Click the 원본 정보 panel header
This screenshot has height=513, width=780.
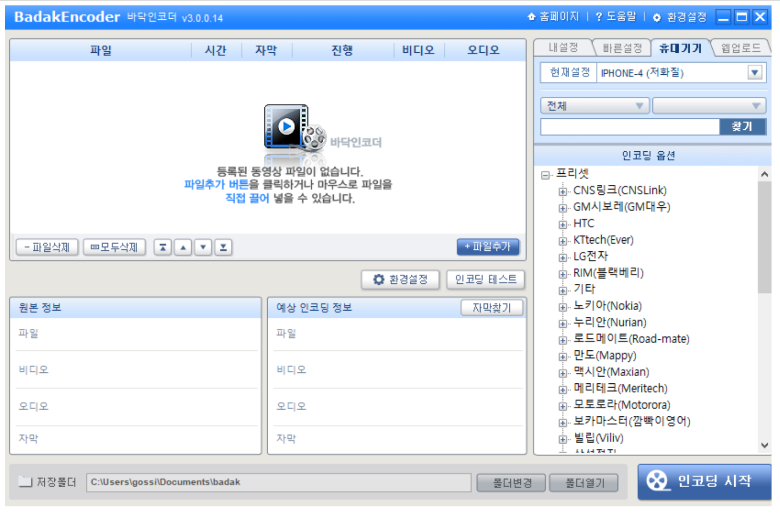click(x=135, y=308)
